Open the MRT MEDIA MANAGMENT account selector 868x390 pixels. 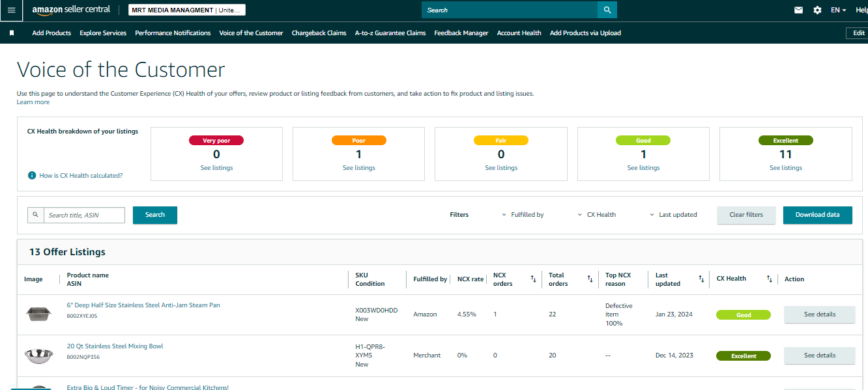pyautogui.click(x=187, y=10)
